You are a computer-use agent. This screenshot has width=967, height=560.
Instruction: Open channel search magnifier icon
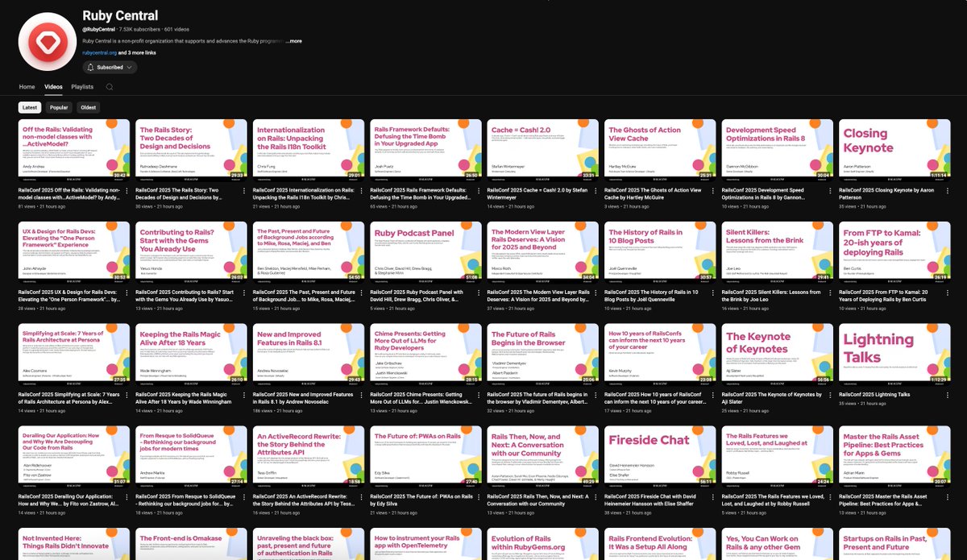(110, 87)
